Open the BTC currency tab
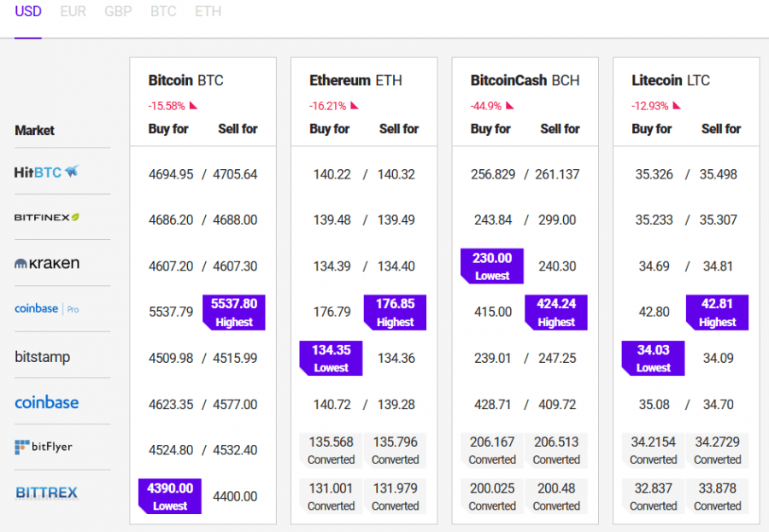Image resolution: width=769 pixels, height=532 pixels. click(163, 11)
